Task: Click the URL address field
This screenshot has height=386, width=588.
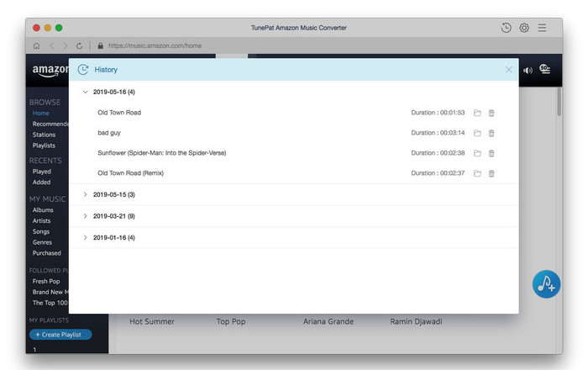Action: (155, 45)
